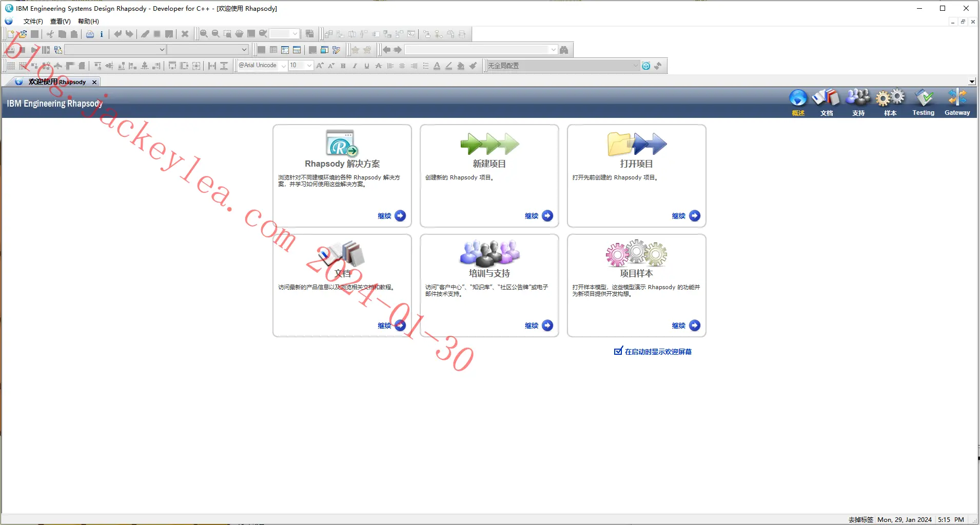This screenshot has height=525, width=980.
Task: Toggle bold formatting button
Action: tap(343, 66)
